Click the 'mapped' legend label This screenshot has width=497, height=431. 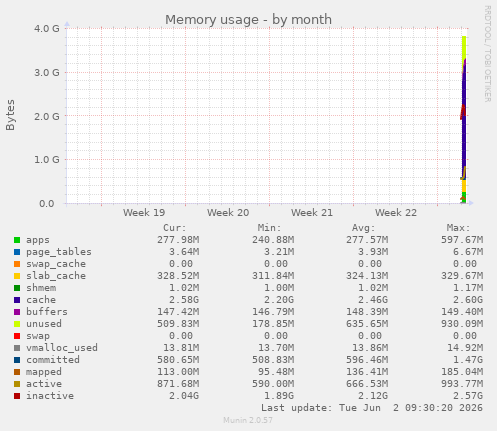[44, 372]
